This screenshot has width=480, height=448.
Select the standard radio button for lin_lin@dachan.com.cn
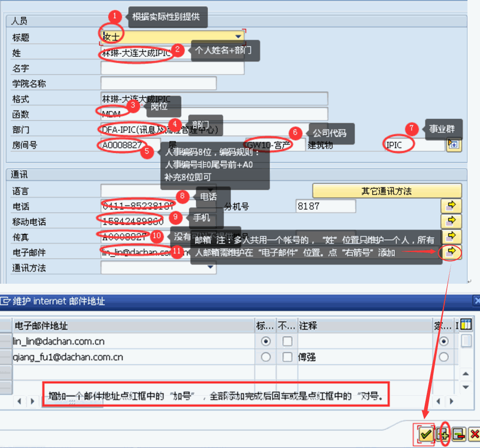point(265,342)
